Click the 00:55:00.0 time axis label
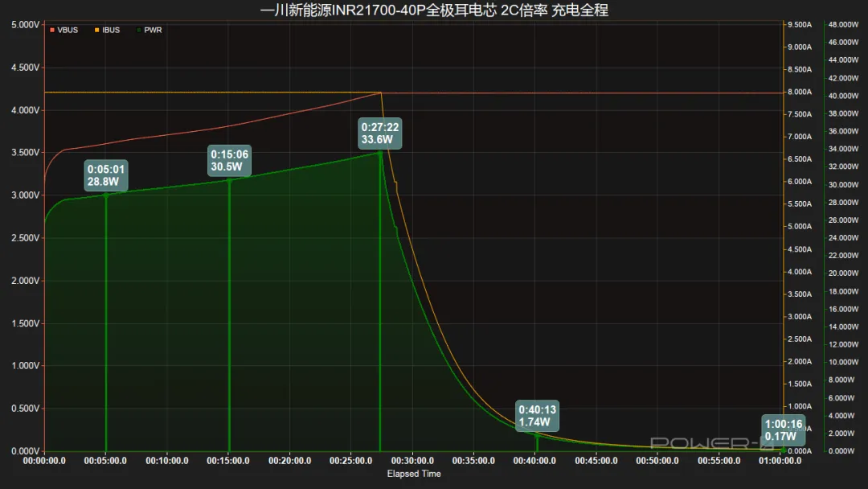 [x=719, y=461]
